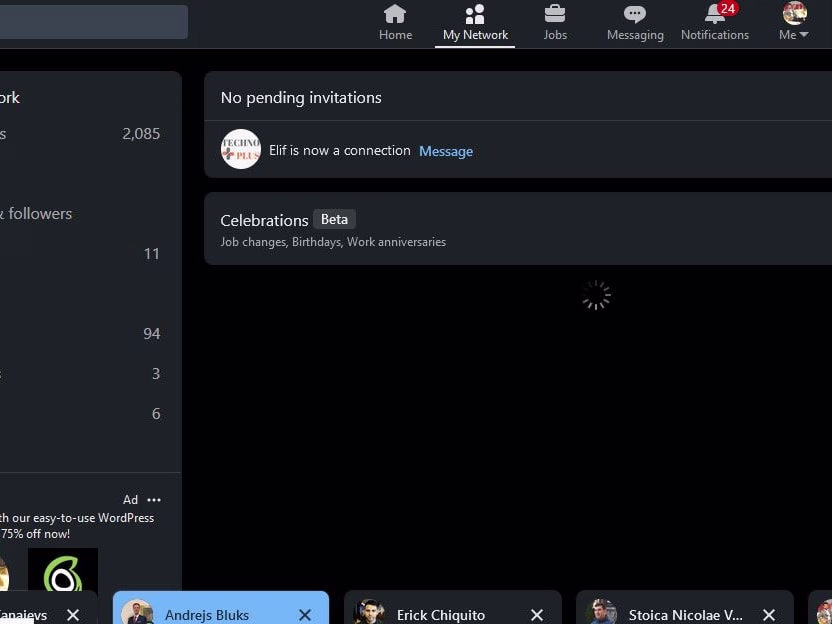Open the Celebrations Beta section

[x=518, y=229]
